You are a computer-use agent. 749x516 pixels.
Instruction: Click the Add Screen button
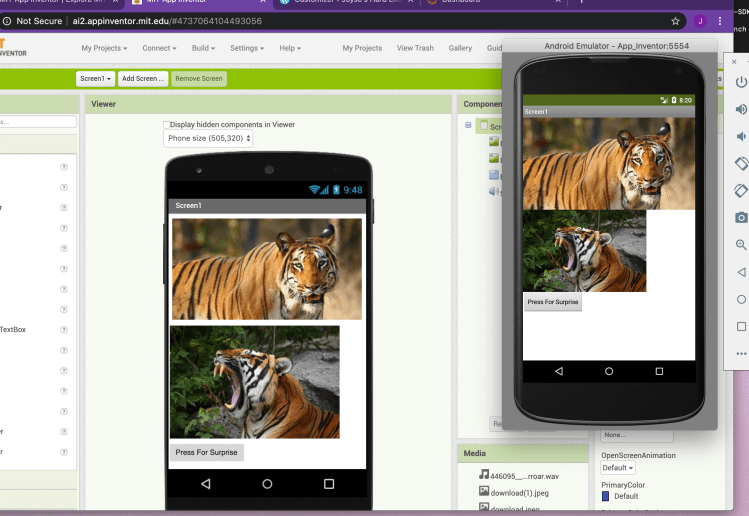(143, 79)
